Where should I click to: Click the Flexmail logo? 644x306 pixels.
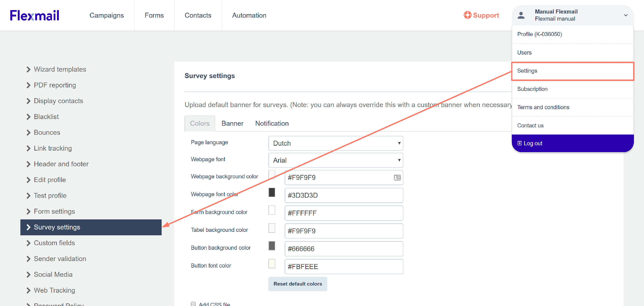tap(35, 15)
